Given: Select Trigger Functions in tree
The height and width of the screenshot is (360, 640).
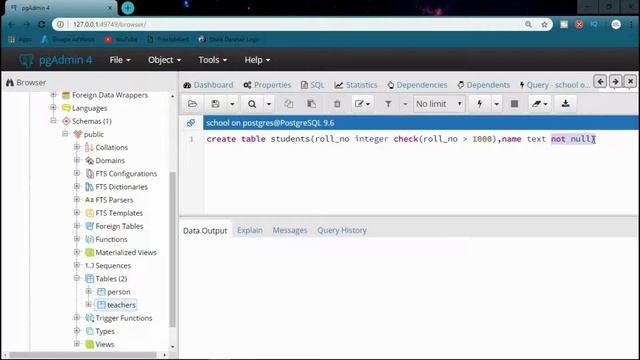Looking at the screenshot, I should (x=124, y=318).
